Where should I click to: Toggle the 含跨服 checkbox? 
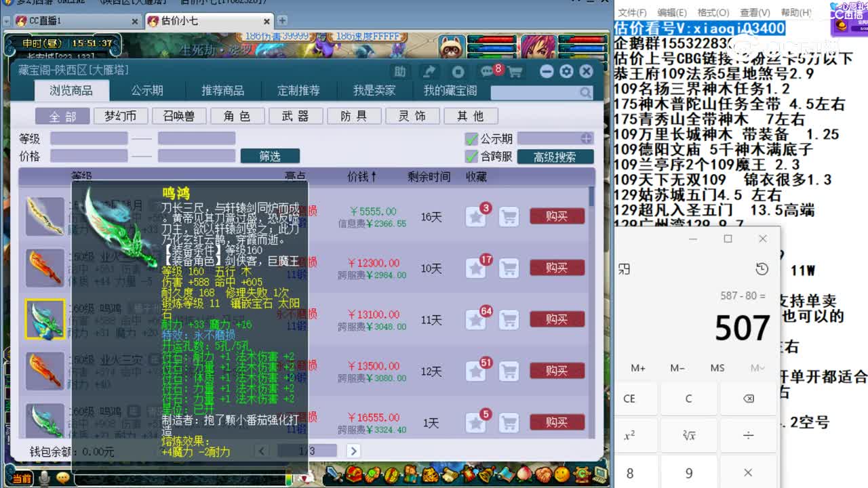pos(471,157)
